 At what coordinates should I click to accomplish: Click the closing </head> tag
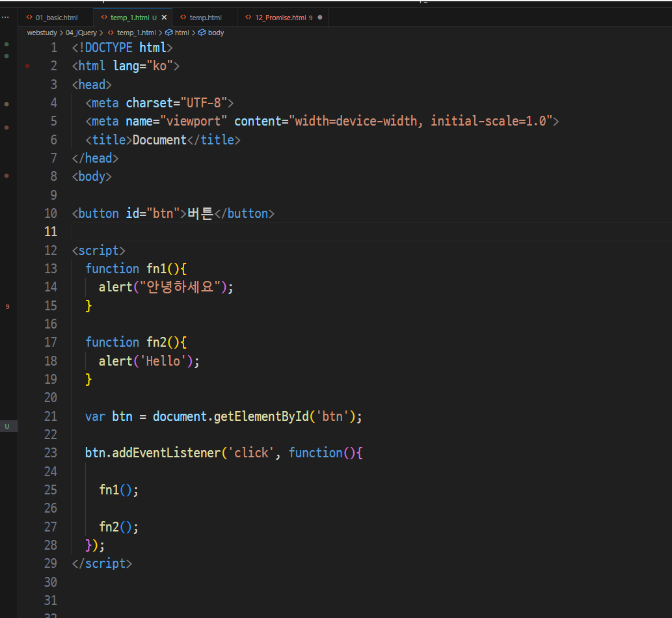coord(95,158)
